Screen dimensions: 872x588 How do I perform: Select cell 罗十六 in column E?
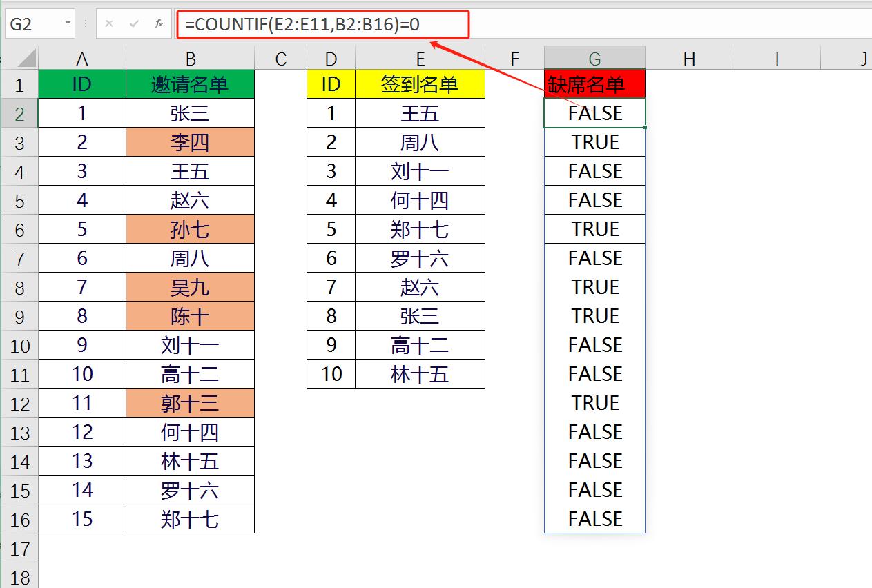tap(420, 258)
